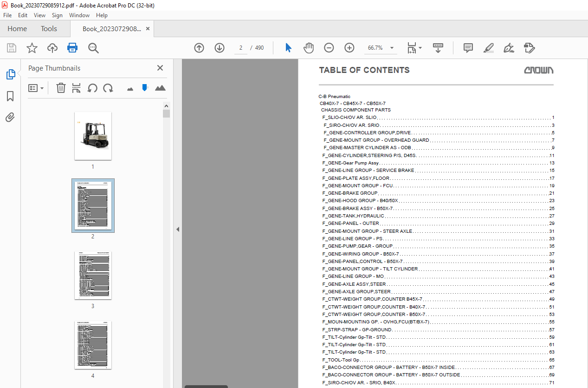Open the Window menu
This screenshot has width=588, height=388.
[x=79, y=15]
